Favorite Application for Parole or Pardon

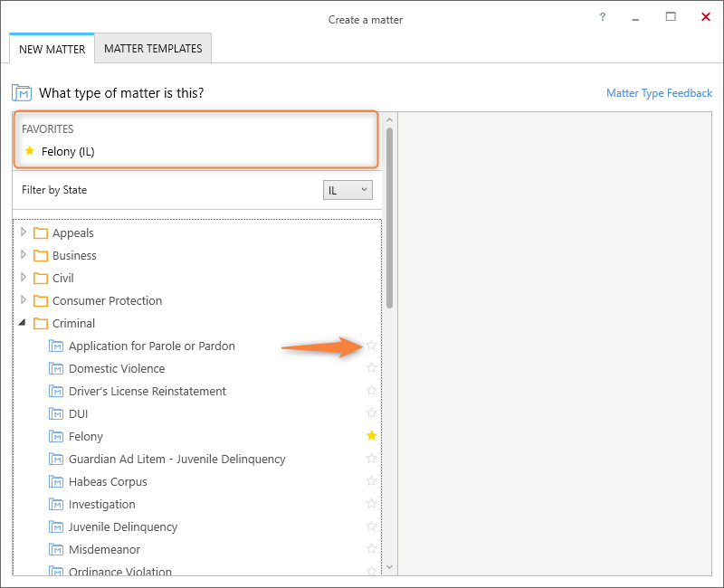click(x=371, y=346)
